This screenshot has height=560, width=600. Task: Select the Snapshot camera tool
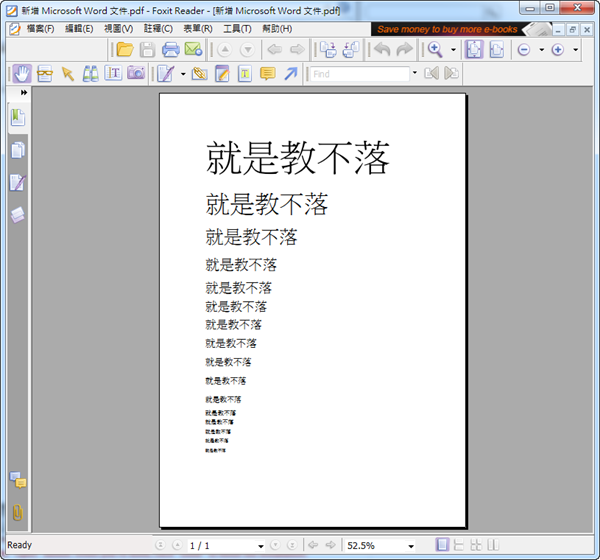pos(136,74)
